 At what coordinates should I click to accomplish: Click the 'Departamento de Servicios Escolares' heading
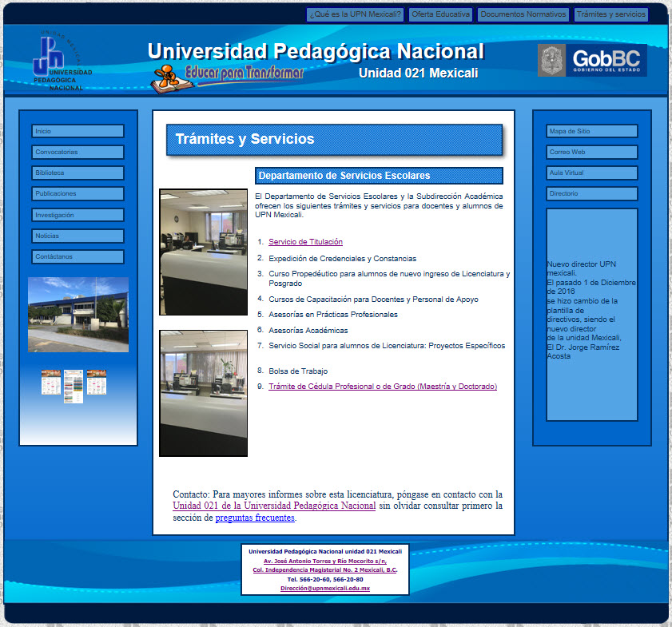point(344,176)
